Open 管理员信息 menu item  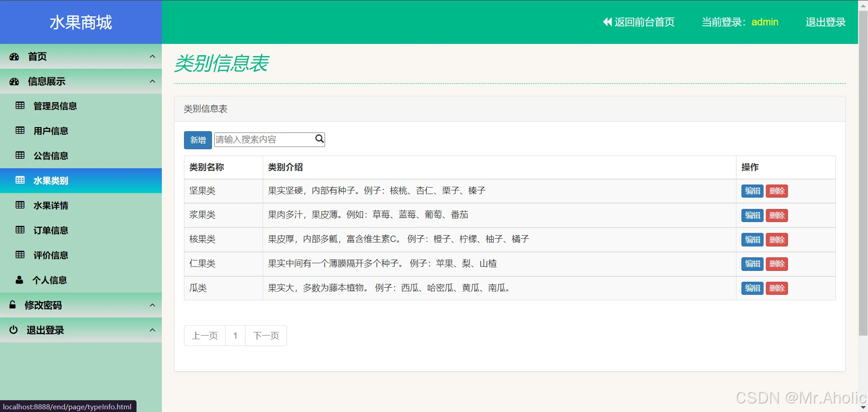[x=81, y=106]
